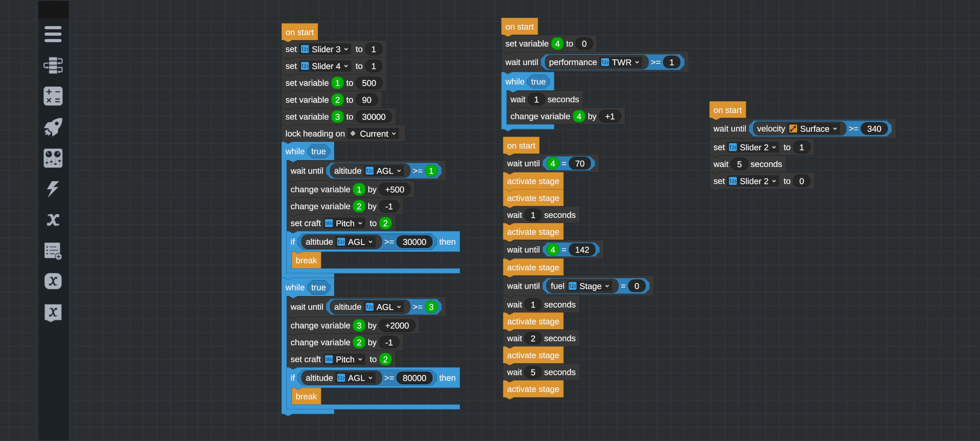Open the lightning bolt events category
Screen dimensions: 980x441
tap(53, 189)
